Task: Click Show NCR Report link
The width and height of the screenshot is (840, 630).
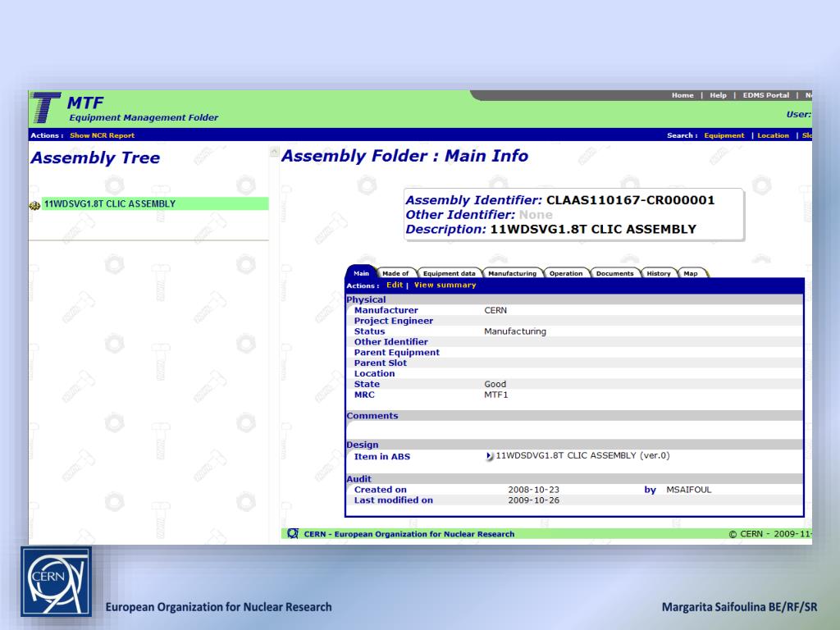Action: [x=102, y=135]
